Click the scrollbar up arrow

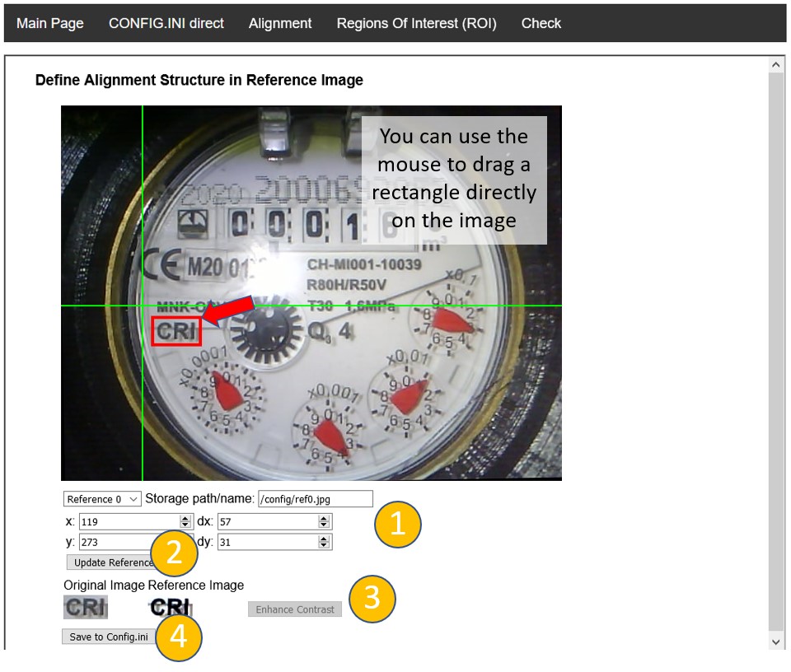776,64
